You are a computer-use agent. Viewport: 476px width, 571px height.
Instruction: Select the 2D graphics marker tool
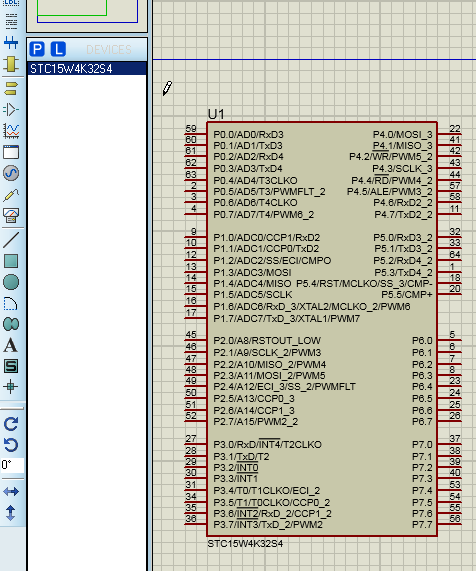[x=11, y=386]
